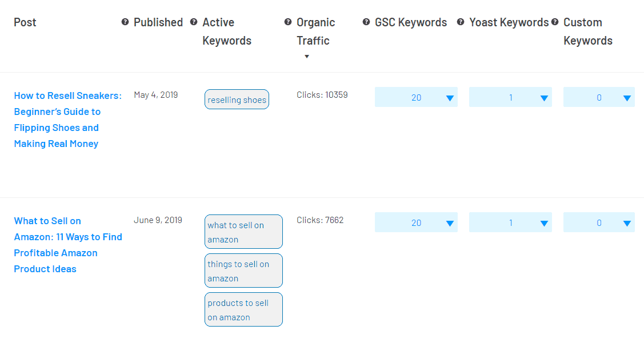Screen dimensions: 644x338
Task: Select the 'products to sell on amazon' keyword
Action: [243, 309]
